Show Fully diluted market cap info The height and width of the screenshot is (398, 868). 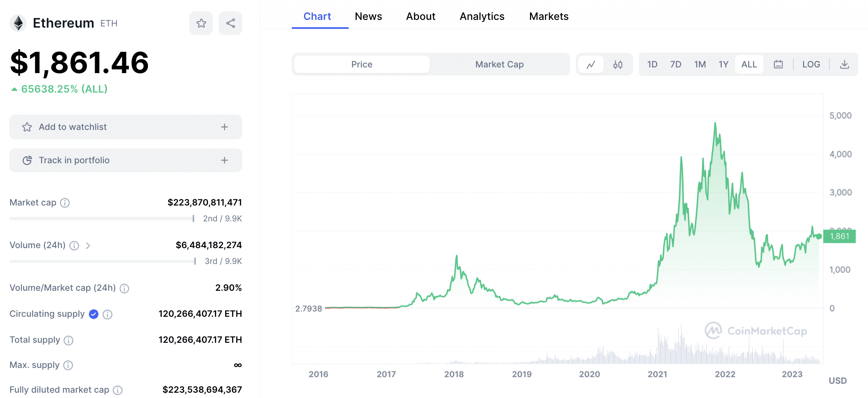tap(118, 390)
